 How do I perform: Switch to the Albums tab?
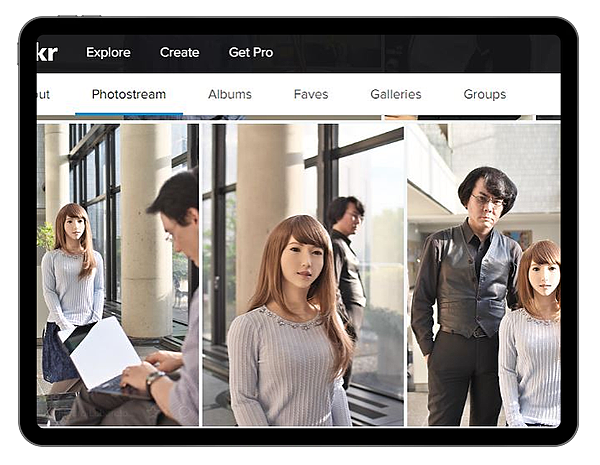tap(230, 94)
